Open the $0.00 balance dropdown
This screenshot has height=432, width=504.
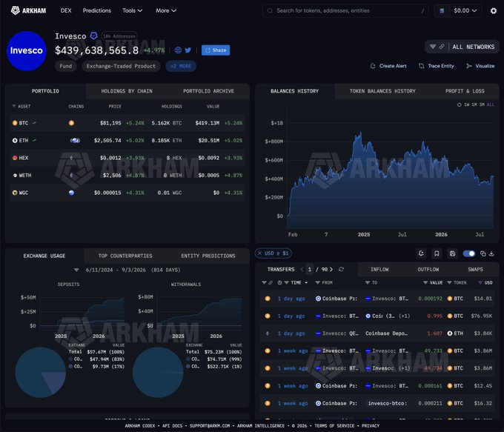tap(465, 11)
